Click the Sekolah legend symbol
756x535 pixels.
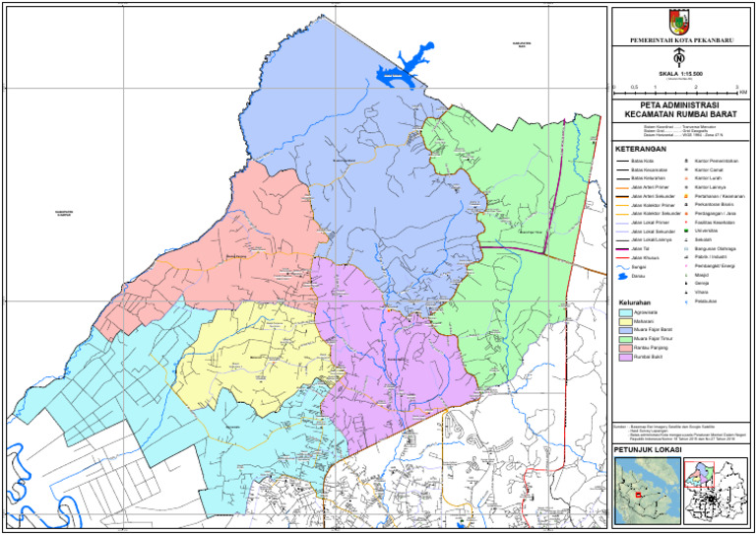pyautogui.click(x=686, y=239)
